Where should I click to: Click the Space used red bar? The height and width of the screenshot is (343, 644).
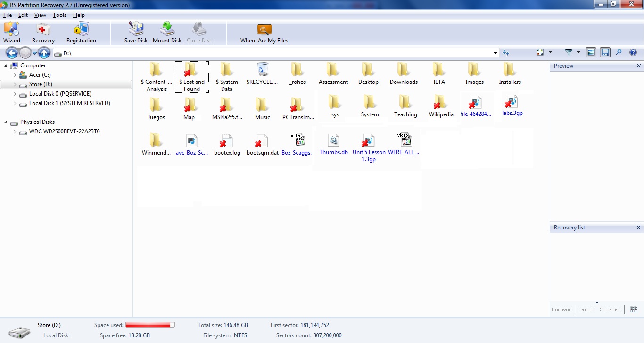pos(150,325)
